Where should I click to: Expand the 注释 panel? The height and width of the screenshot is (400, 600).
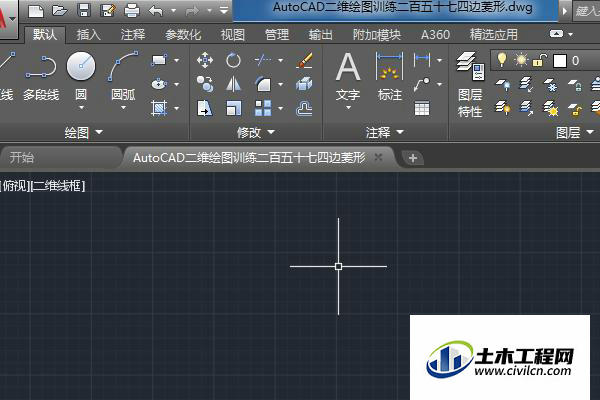(385, 132)
